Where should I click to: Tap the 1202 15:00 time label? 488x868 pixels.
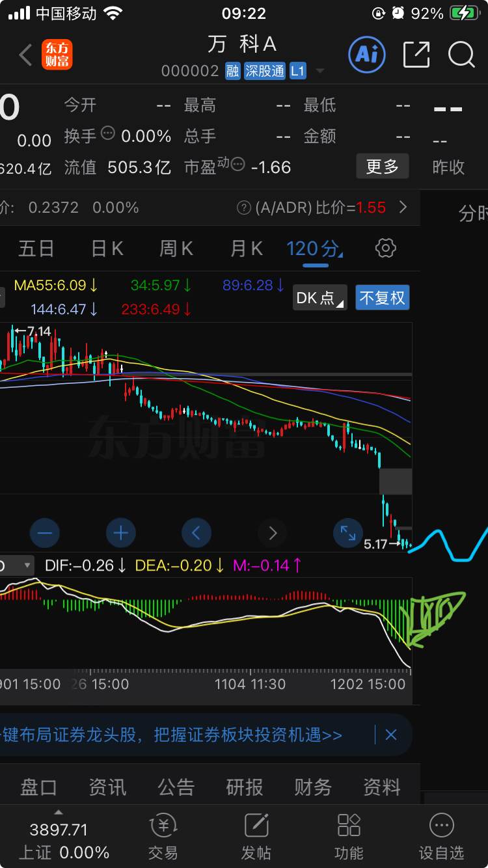coord(368,684)
